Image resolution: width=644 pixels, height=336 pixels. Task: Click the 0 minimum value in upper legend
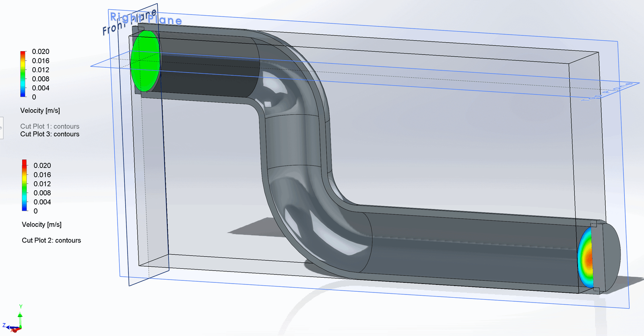(34, 97)
